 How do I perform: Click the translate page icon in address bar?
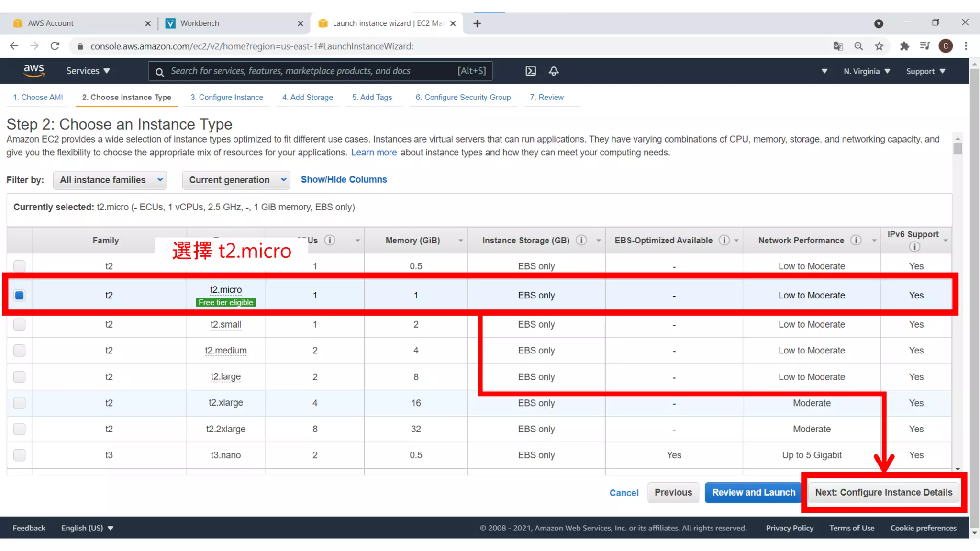coord(838,46)
